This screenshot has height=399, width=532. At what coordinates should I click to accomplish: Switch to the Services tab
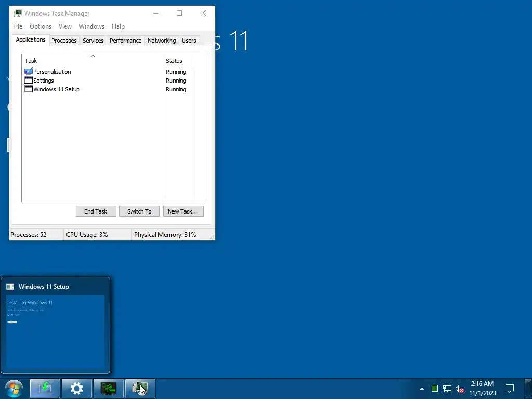(93, 41)
